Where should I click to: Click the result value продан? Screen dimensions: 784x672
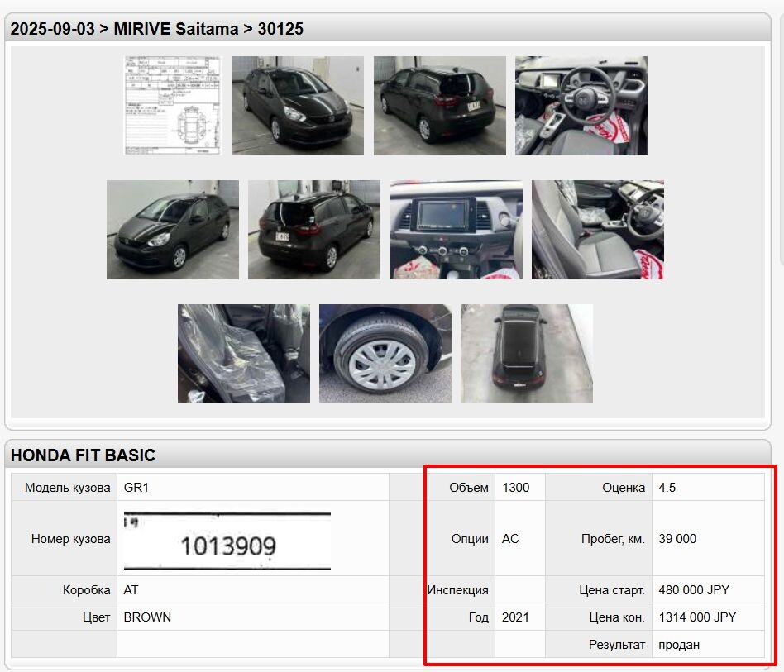(679, 645)
